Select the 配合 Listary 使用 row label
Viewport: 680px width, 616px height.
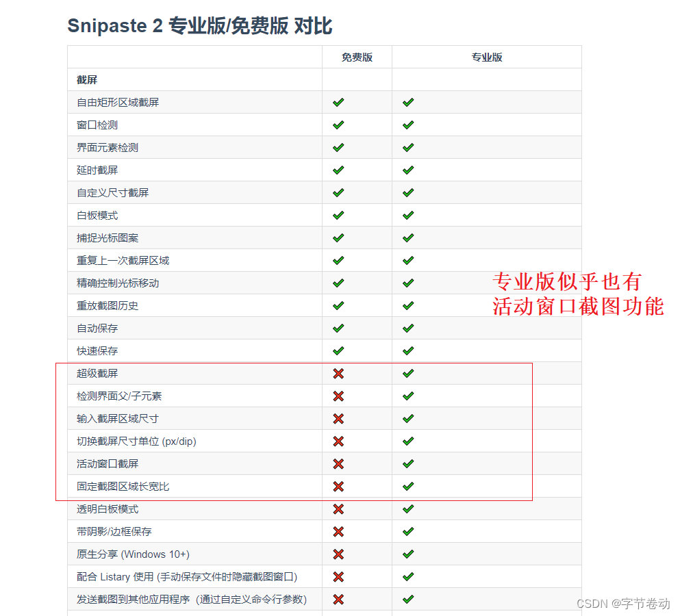[x=186, y=576]
